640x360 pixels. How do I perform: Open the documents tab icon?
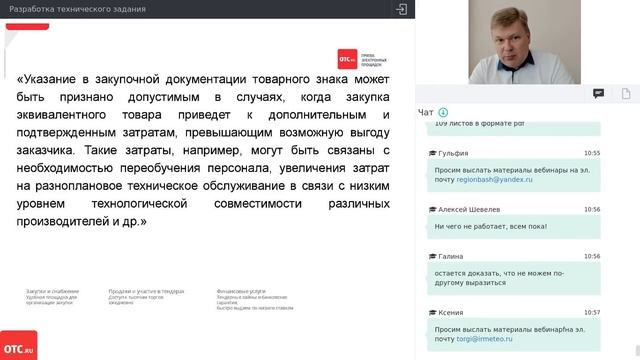point(626,94)
